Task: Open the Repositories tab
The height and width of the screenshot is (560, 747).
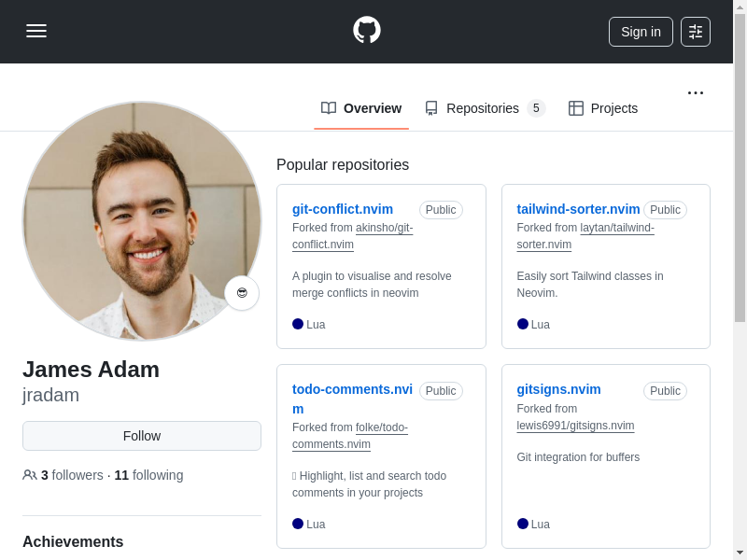Action: pos(484,108)
